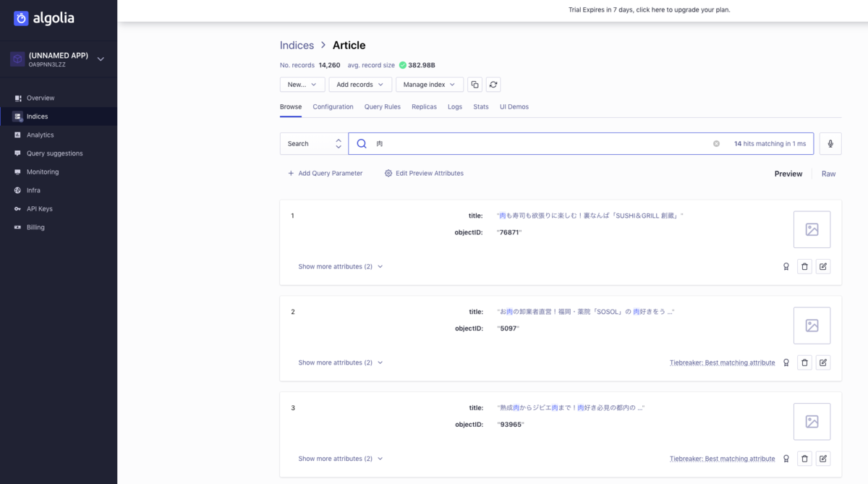Click the title text of record 3

571,408
